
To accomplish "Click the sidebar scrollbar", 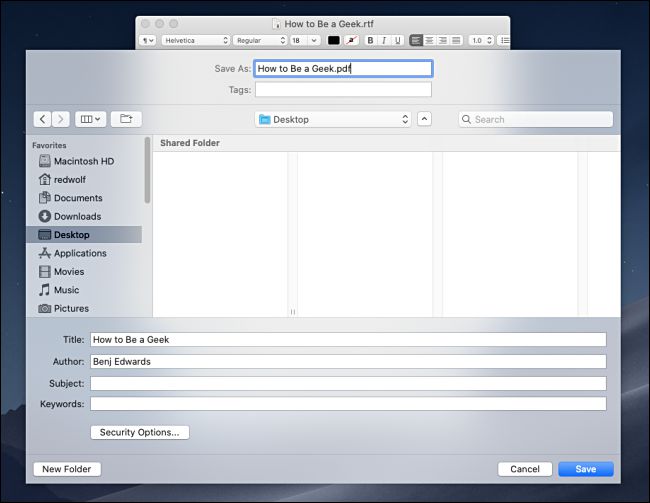I will (147, 170).
